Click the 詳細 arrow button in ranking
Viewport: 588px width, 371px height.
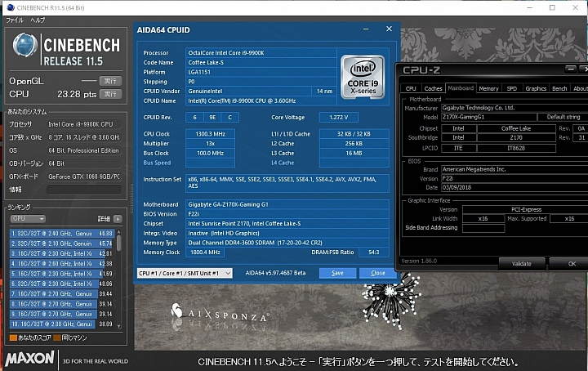[x=118, y=219]
